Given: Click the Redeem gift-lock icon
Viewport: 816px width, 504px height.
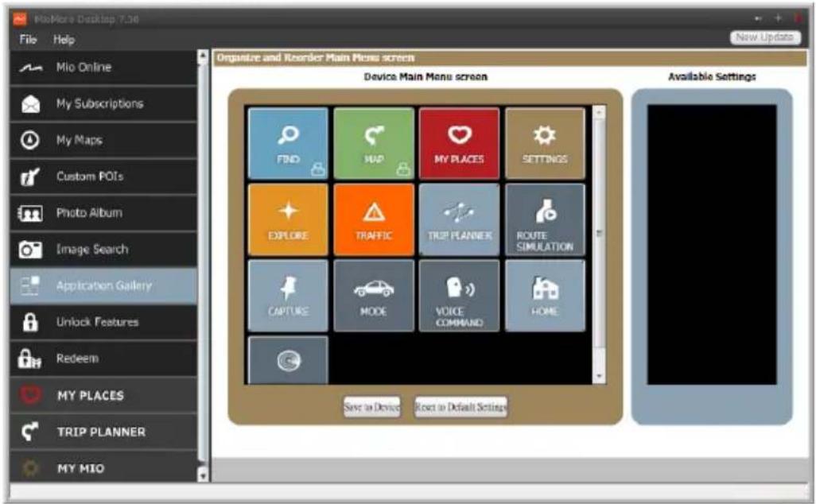Looking at the screenshot, I should pyautogui.click(x=29, y=359).
